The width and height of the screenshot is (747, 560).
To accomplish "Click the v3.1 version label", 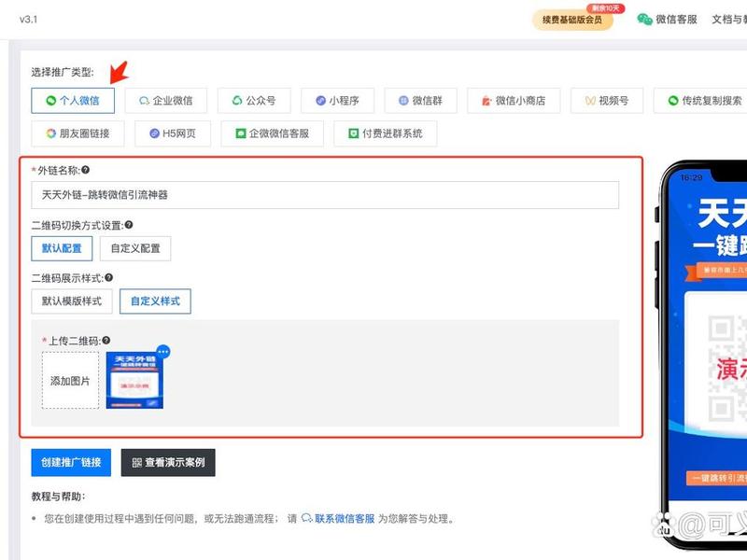I will coord(29,20).
